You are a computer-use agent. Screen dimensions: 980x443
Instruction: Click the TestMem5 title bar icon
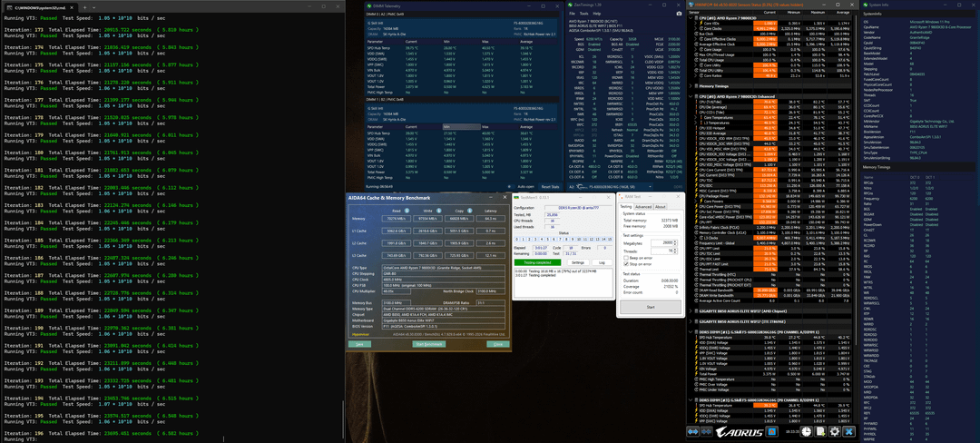[x=517, y=198]
